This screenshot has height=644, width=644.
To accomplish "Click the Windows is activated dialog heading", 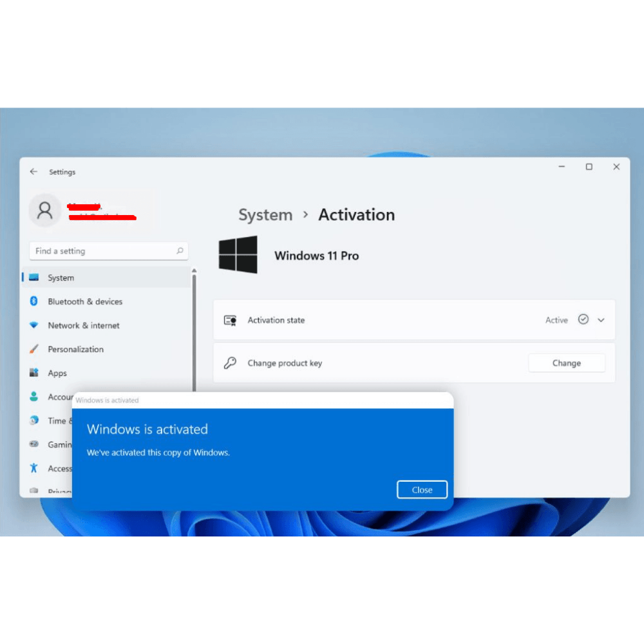I will (147, 429).
